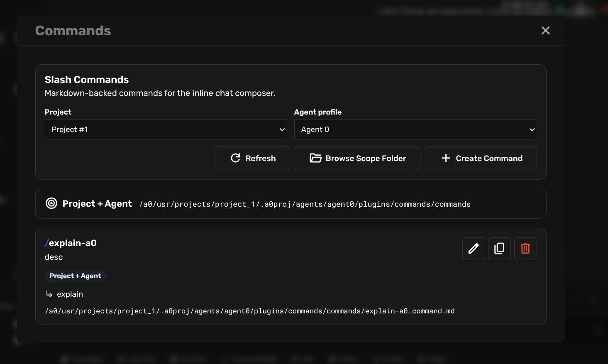Click the Slash Commands heading

pyautogui.click(x=87, y=80)
